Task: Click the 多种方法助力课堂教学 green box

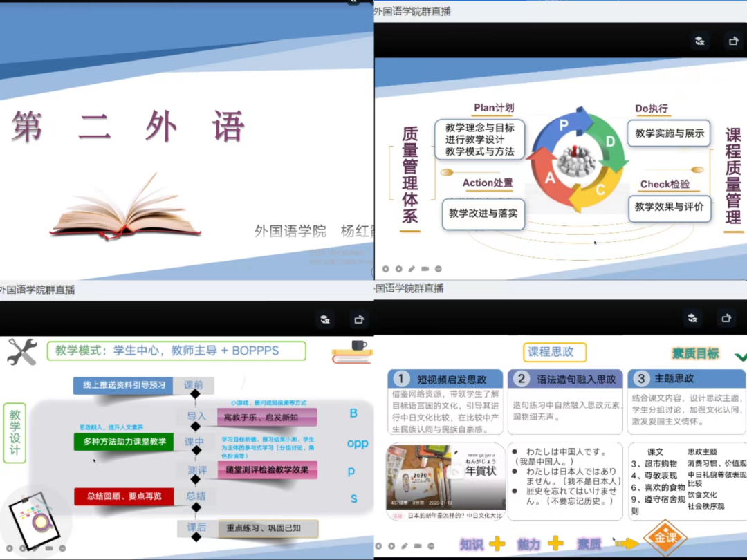Action: (x=124, y=442)
